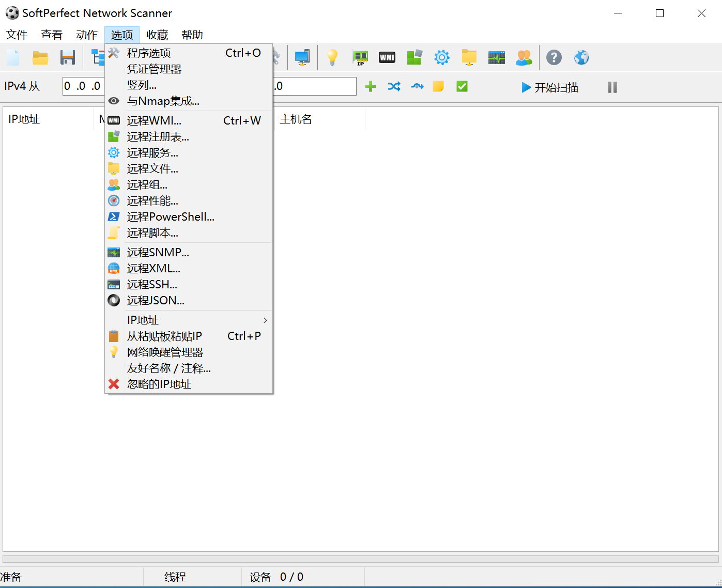Image resolution: width=722 pixels, height=588 pixels.
Task: Click the network computer monitor toolbar icon
Action: [x=302, y=57]
